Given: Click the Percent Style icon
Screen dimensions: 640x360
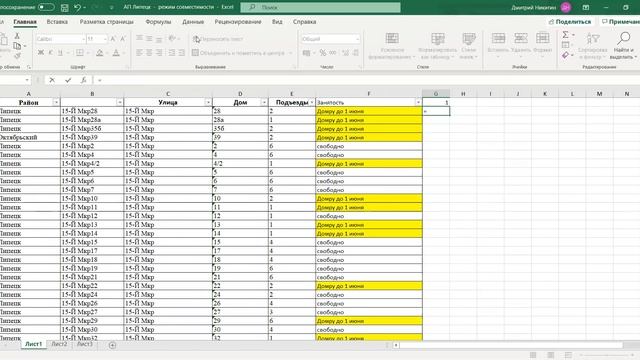Looking at the screenshot, I should 323,53.
